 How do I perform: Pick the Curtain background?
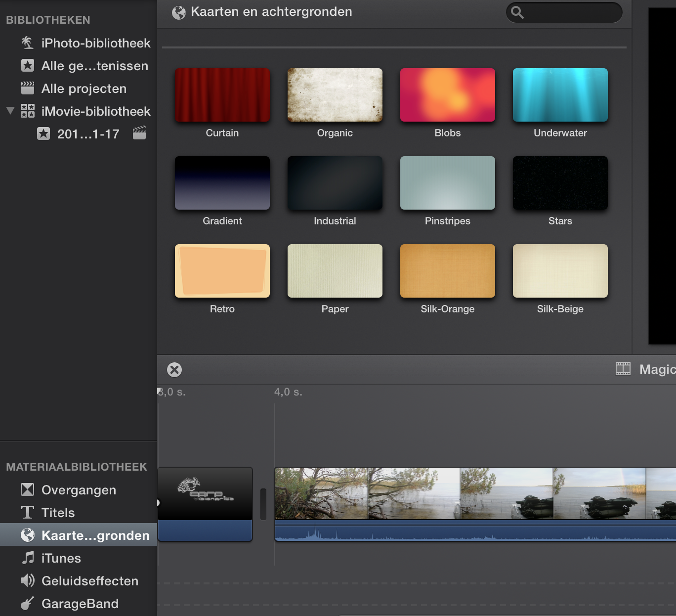coord(222,95)
